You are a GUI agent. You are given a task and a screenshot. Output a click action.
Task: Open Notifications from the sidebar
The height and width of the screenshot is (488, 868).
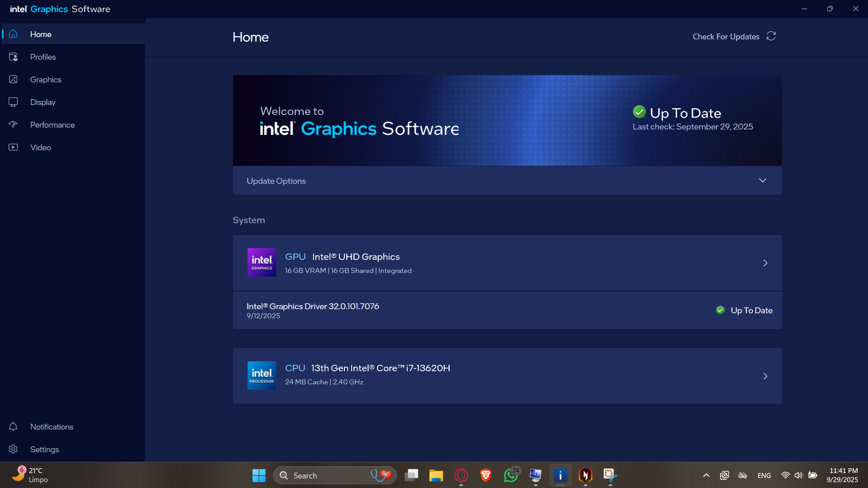(73, 426)
